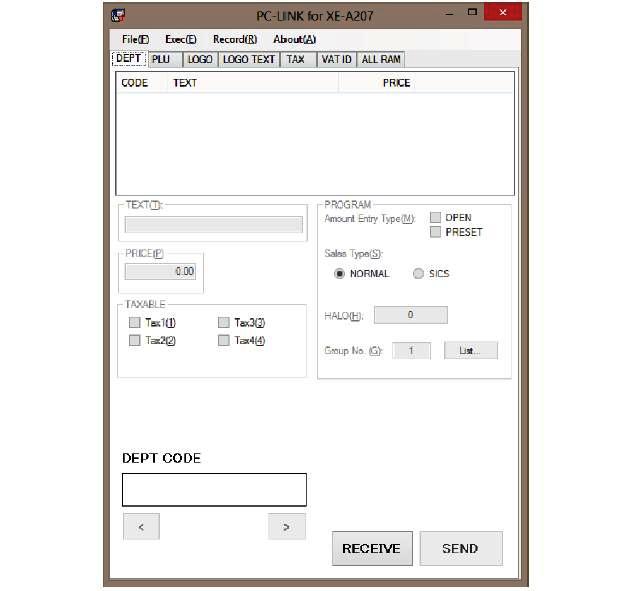The image size is (640, 591).
Task: Click the PC-LINK app icon in title bar
Action: coord(118,16)
